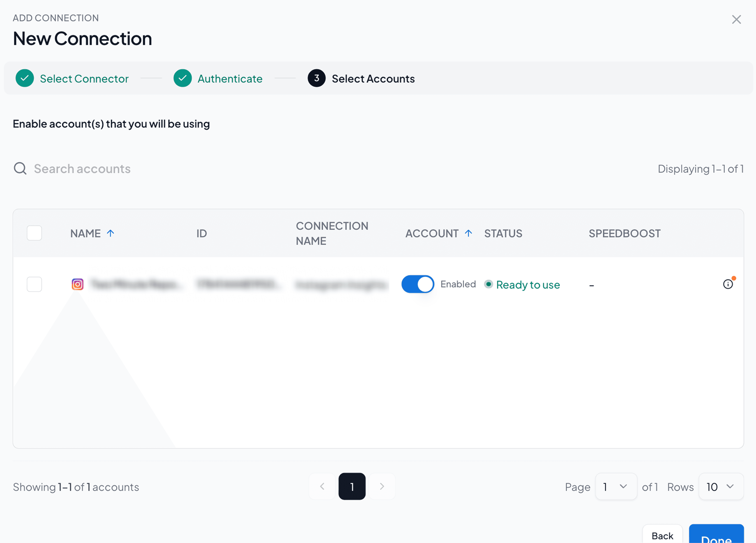The height and width of the screenshot is (543, 756).
Task: Go to previous page arrow
Action: coord(322,486)
